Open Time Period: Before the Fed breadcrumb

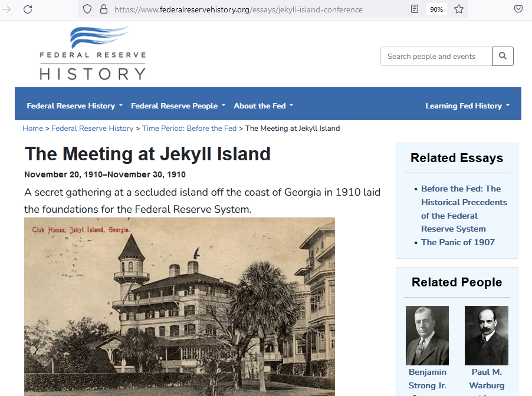pos(189,128)
